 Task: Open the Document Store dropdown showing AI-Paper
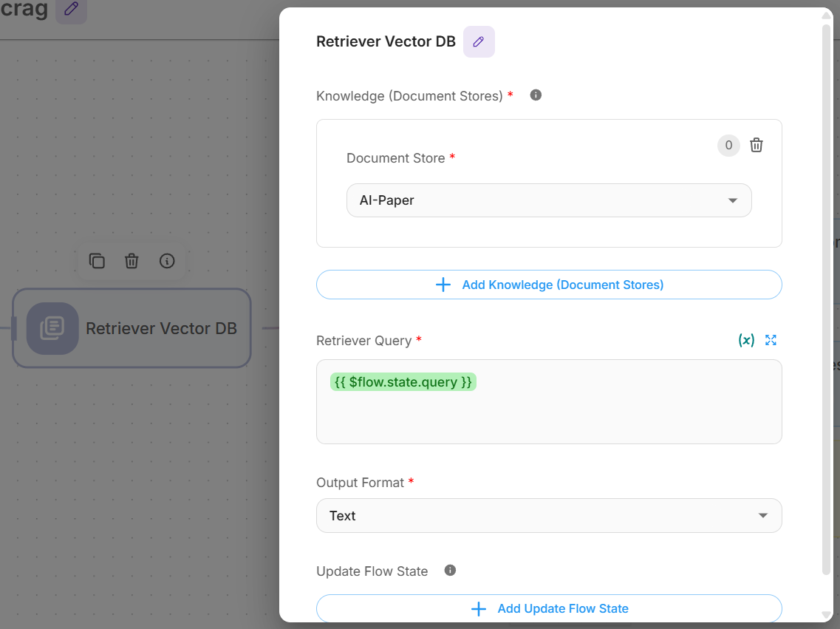548,200
